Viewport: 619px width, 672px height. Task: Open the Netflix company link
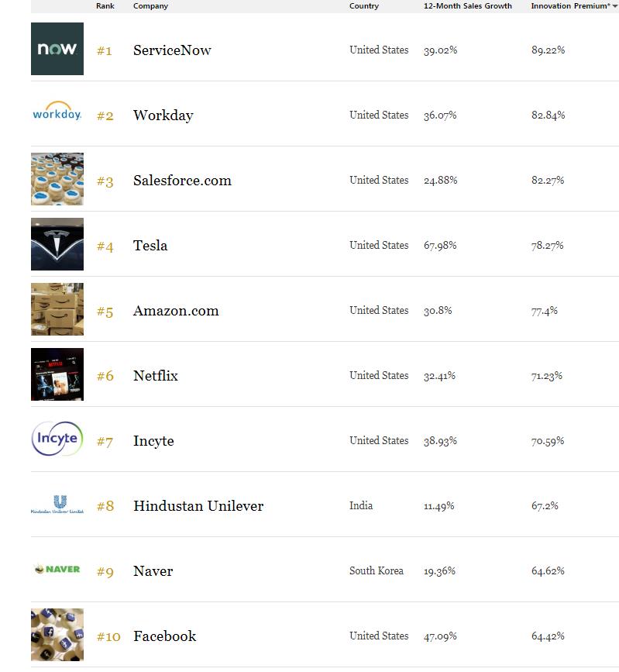(156, 376)
